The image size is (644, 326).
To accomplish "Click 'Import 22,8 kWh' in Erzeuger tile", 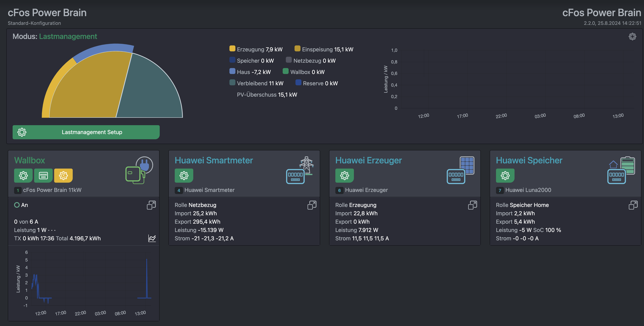I will click(356, 213).
